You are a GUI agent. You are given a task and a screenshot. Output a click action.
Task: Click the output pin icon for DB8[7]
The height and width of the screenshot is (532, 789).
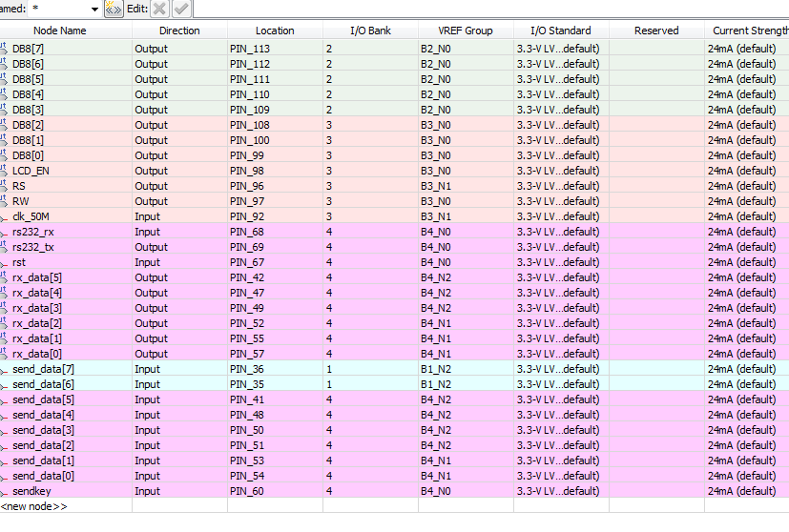(5, 49)
